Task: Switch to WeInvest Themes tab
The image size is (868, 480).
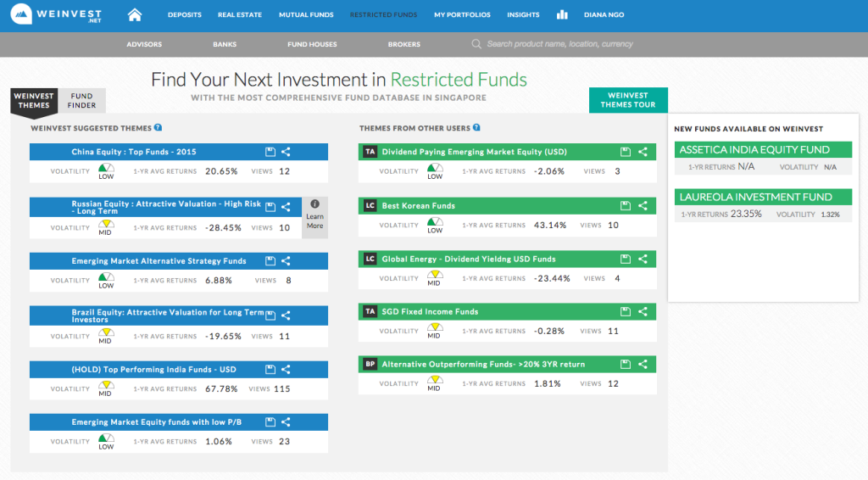Action: tap(34, 101)
